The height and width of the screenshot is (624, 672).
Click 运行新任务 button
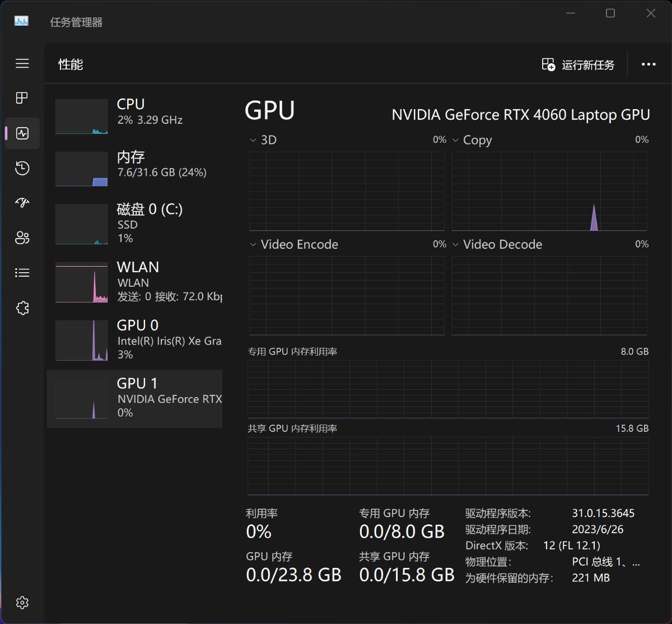(578, 64)
